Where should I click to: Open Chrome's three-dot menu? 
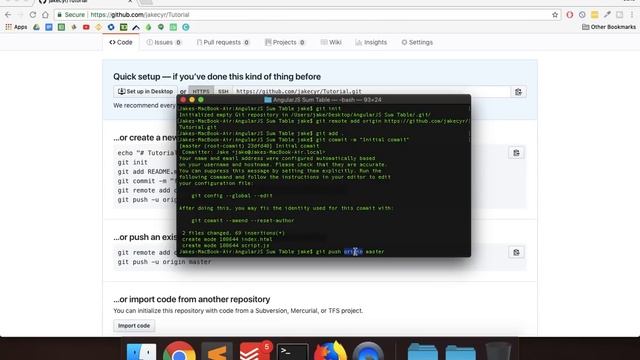(x=632, y=15)
